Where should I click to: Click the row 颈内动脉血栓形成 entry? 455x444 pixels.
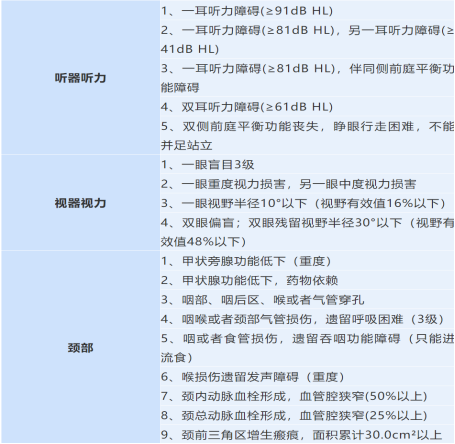pos(307,396)
